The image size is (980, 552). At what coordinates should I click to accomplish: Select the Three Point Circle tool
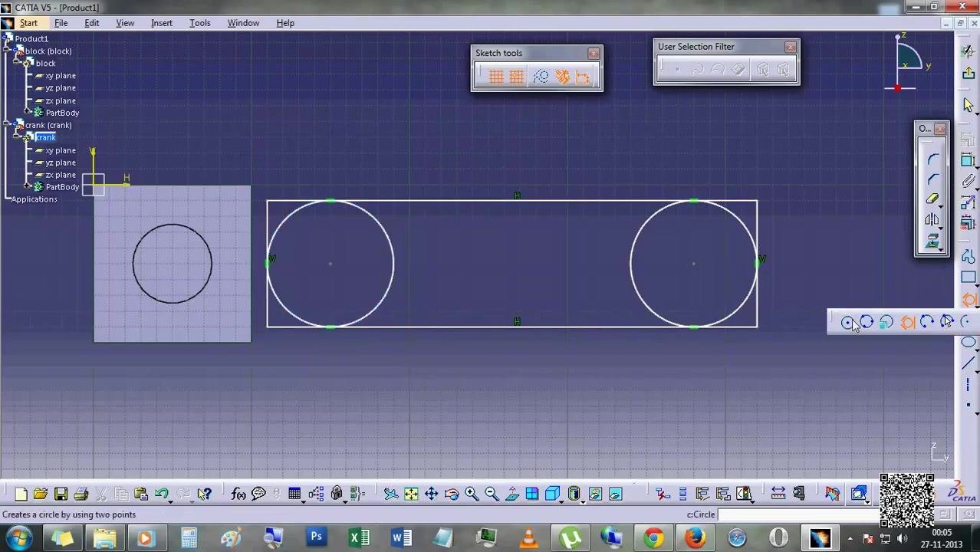(867, 323)
